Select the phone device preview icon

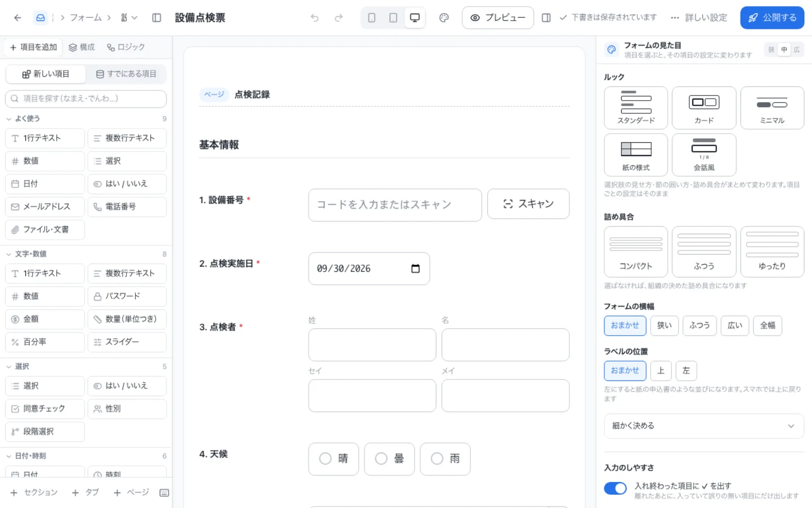[x=372, y=18]
